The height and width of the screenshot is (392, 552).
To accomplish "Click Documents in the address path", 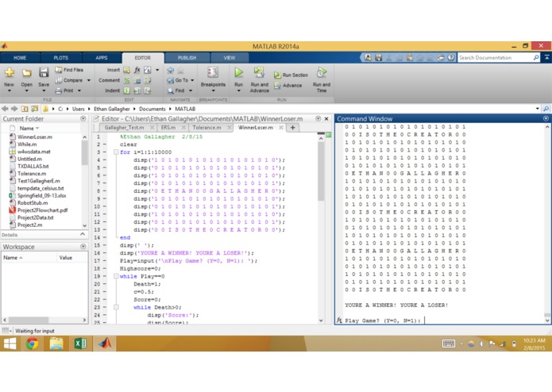I will click(x=152, y=109).
